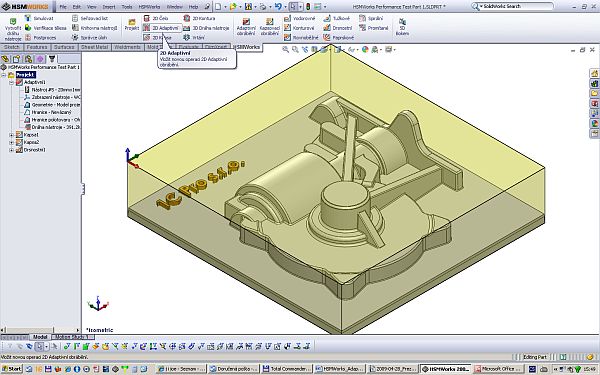
Task: Click the 3D kolem ribbon button
Action: (x=402, y=27)
